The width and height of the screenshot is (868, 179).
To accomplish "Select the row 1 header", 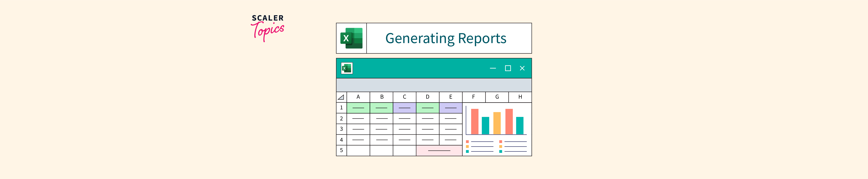I will 341,108.
